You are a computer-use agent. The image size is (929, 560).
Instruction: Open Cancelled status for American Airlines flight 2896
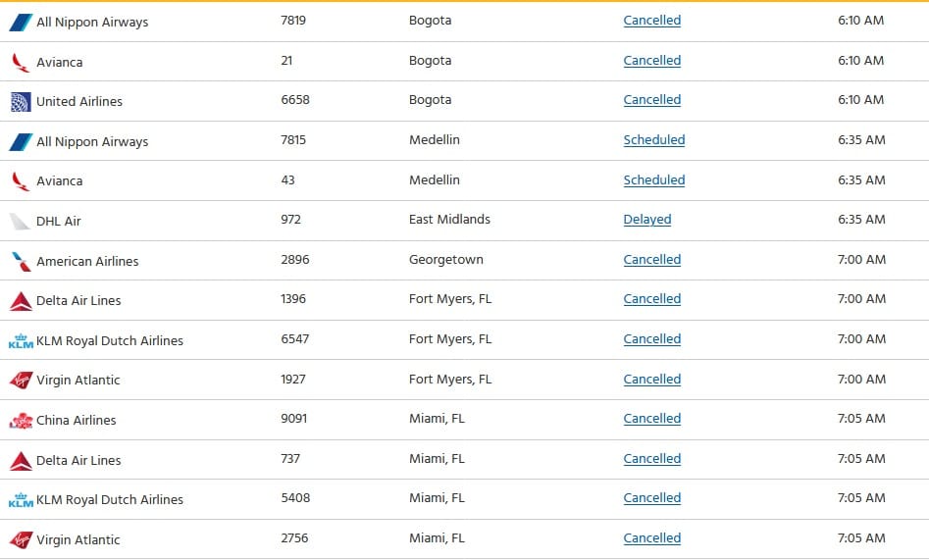pos(651,260)
